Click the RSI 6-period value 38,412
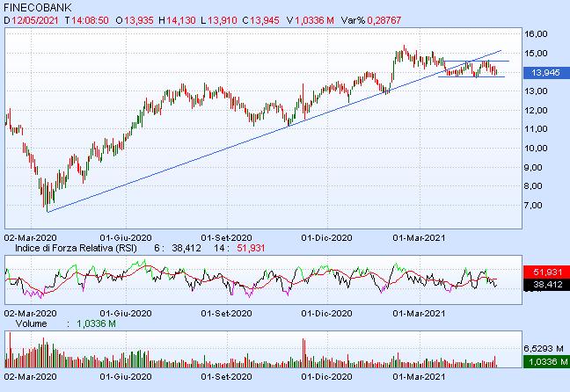Image resolution: width=570 pixels, height=392 pixels. pyautogui.click(x=186, y=248)
